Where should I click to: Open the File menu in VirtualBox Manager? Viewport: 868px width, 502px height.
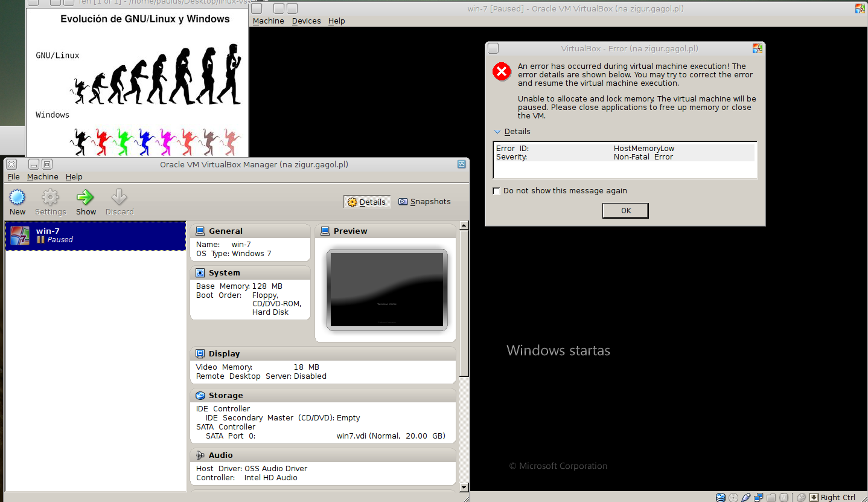pos(13,177)
